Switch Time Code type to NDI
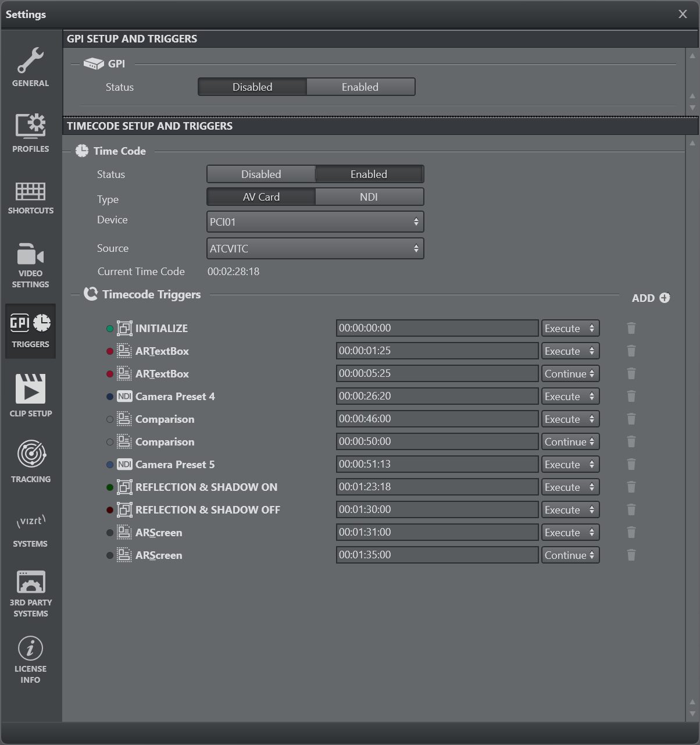 point(369,197)
